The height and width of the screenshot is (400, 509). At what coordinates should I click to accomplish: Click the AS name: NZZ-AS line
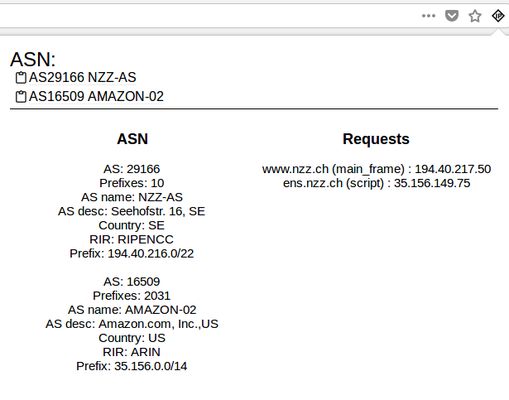(132, 197)
